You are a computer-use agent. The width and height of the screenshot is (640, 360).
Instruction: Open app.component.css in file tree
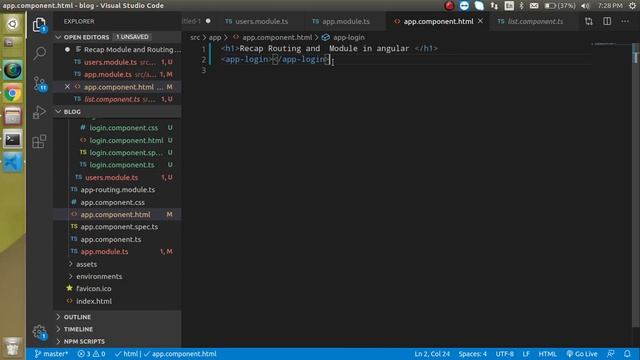(118, 202)
